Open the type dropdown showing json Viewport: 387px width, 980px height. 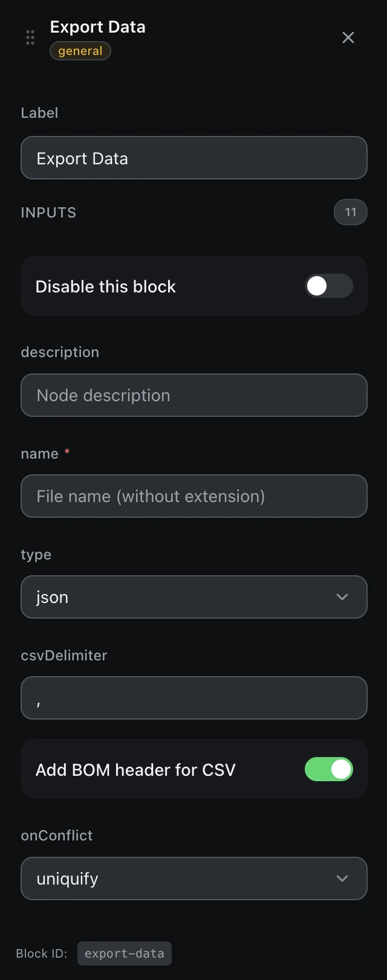194,597
